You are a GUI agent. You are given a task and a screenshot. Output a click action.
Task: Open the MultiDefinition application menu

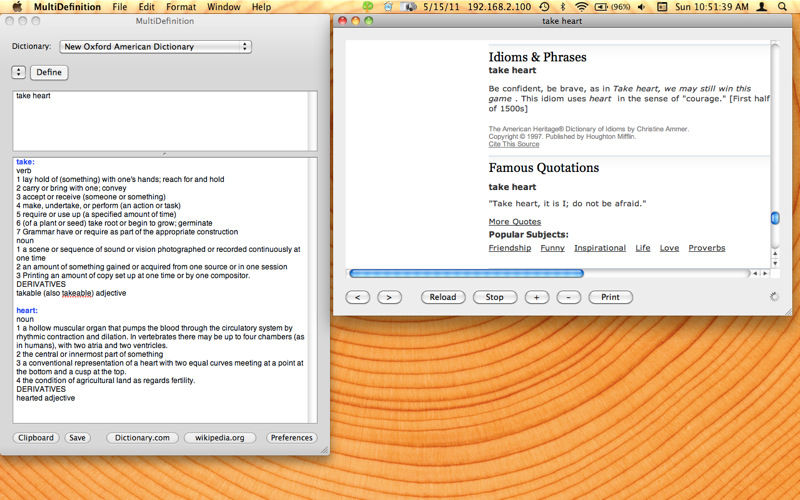click(x=67, y=7)
